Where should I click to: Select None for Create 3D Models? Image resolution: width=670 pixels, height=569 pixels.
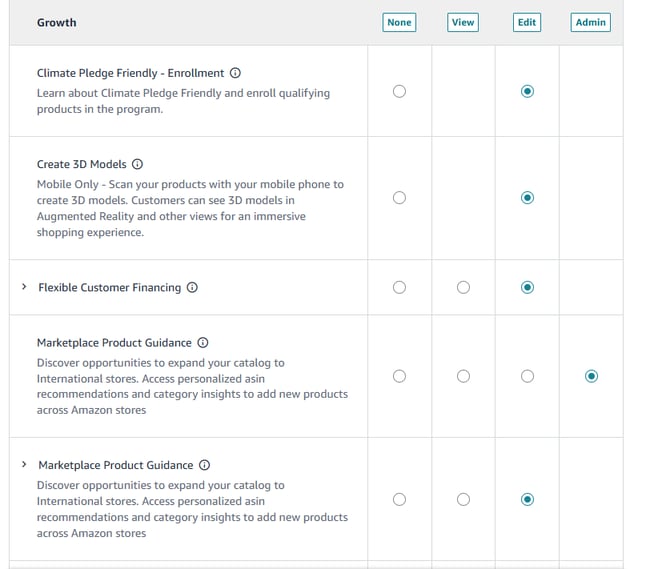400,198
